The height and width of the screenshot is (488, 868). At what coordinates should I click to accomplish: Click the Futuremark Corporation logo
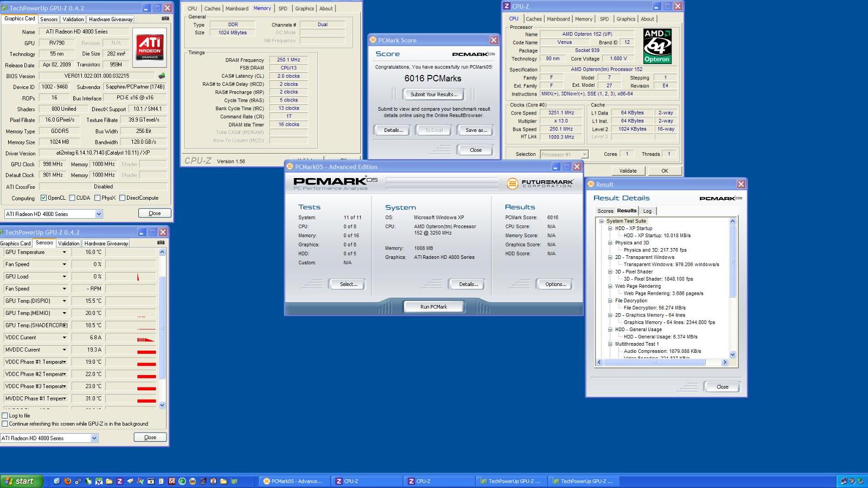540,183
